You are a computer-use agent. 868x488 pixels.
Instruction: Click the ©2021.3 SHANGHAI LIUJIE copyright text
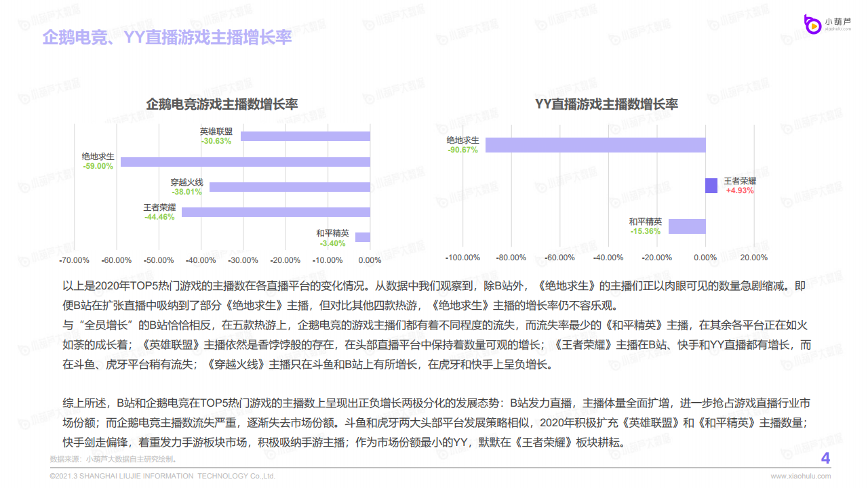pos(163,476)
